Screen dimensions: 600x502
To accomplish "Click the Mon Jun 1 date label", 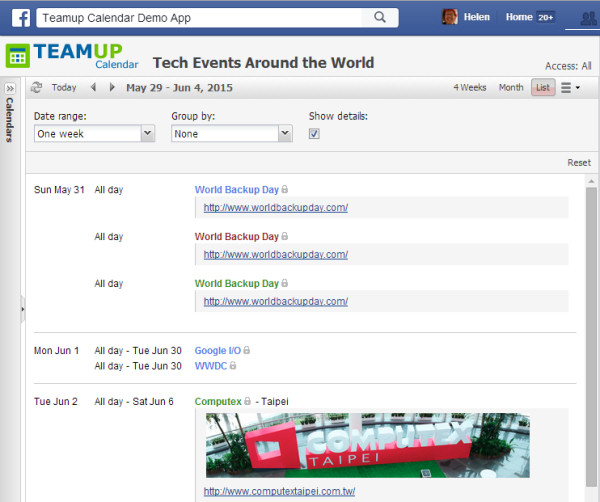I will click(56, 350).
